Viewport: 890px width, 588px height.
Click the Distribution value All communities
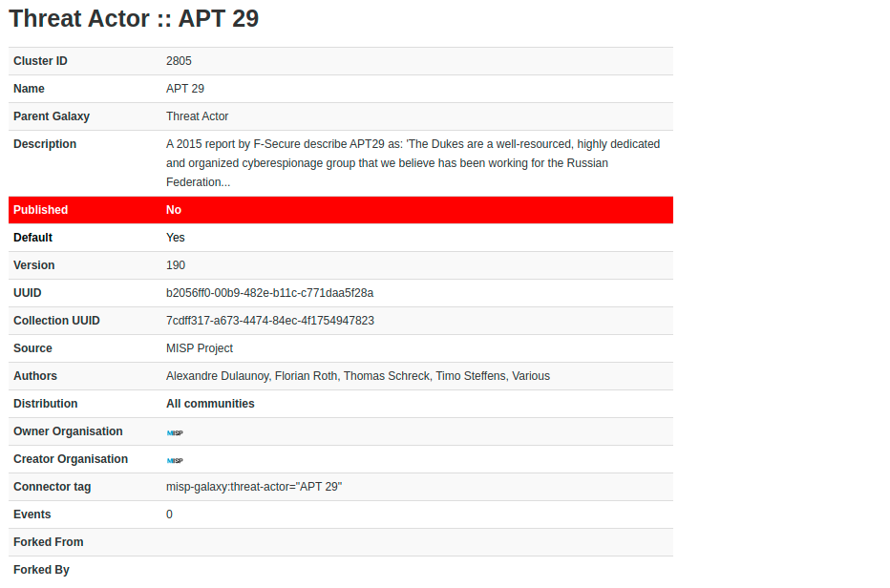[210, 404]
